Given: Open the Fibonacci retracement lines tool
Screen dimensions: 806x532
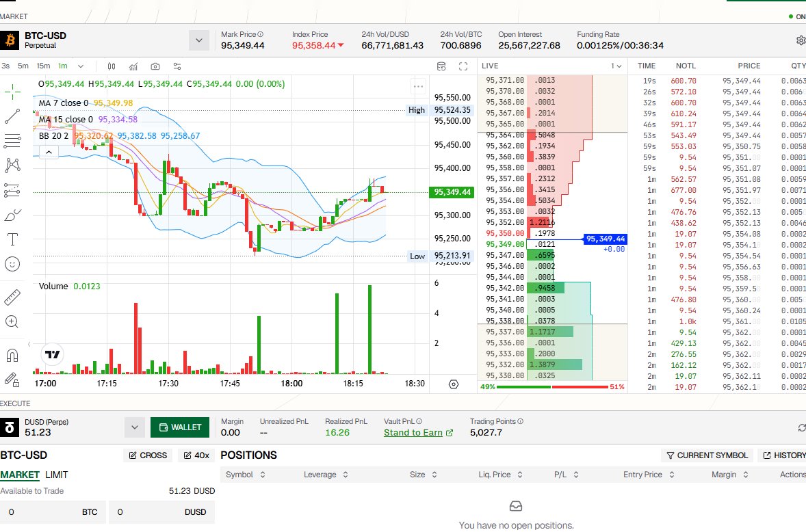Looking at the screenshot, I should 12,141.
